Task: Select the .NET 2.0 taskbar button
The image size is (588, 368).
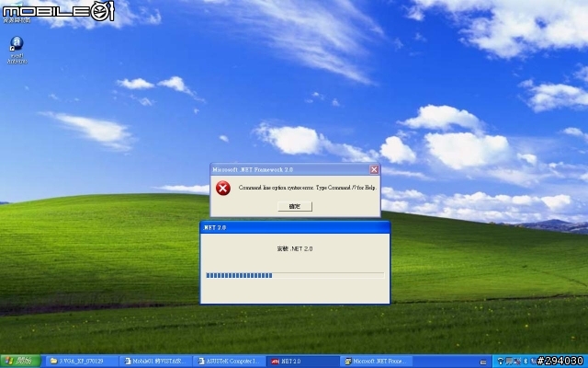Action: tap(302, 362)
